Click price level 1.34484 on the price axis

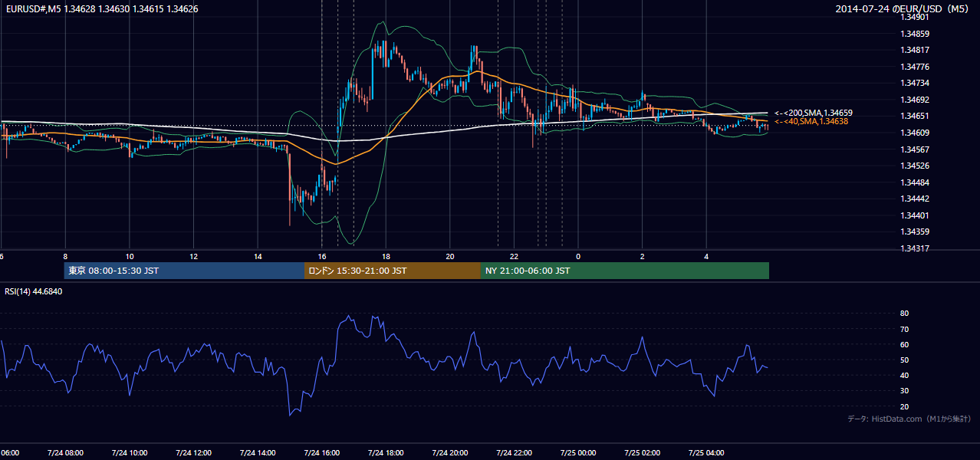[916, 182]
